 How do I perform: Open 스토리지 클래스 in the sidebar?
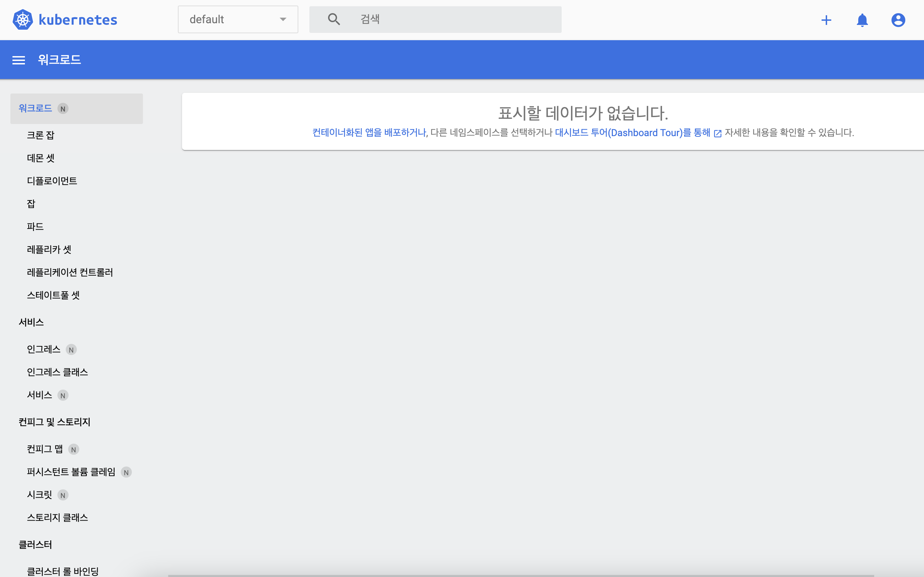click(x=57, y=518)
